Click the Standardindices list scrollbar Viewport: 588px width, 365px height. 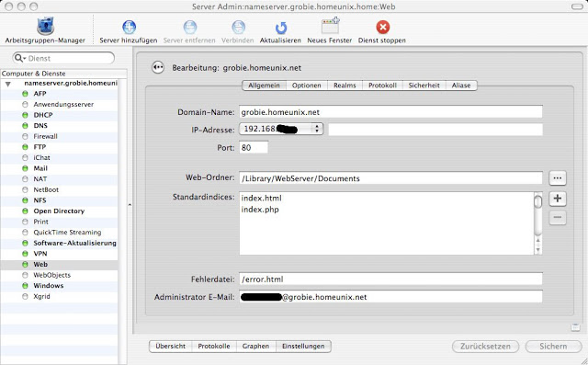point(538,223)
